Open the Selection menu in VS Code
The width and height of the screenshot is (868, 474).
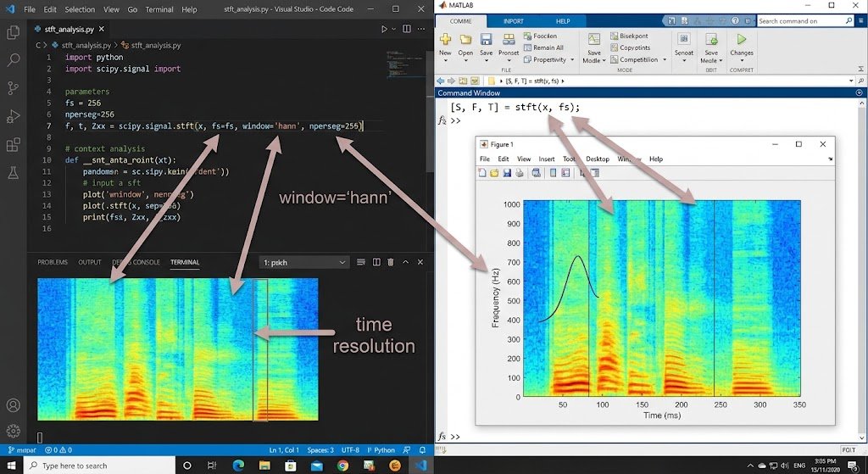(80, 9)
